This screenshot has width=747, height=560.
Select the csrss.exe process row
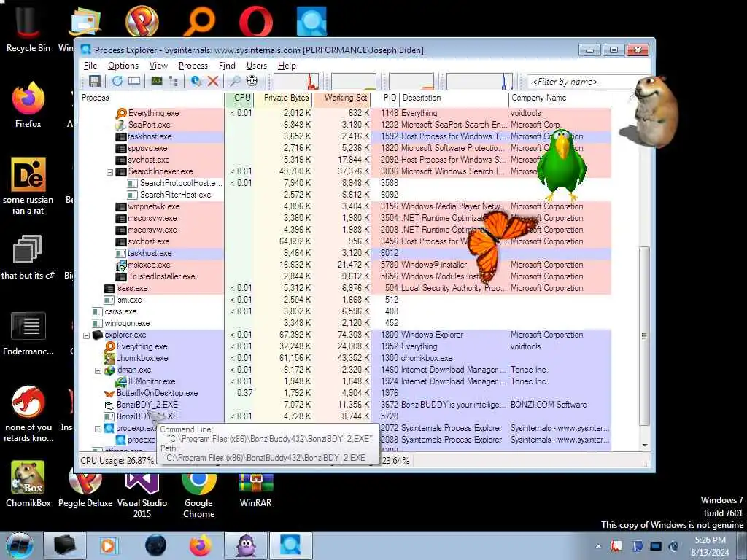(x=345, y=312)
